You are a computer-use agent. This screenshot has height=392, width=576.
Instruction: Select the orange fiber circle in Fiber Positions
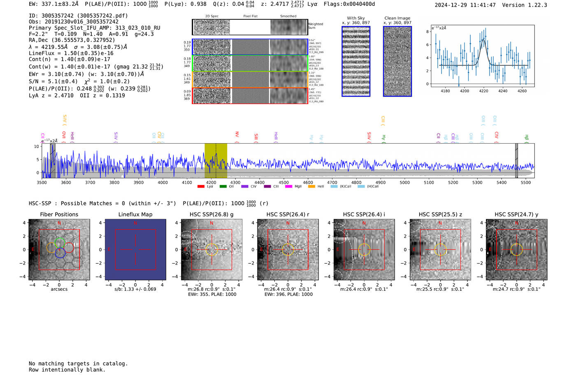coord(51,248)
